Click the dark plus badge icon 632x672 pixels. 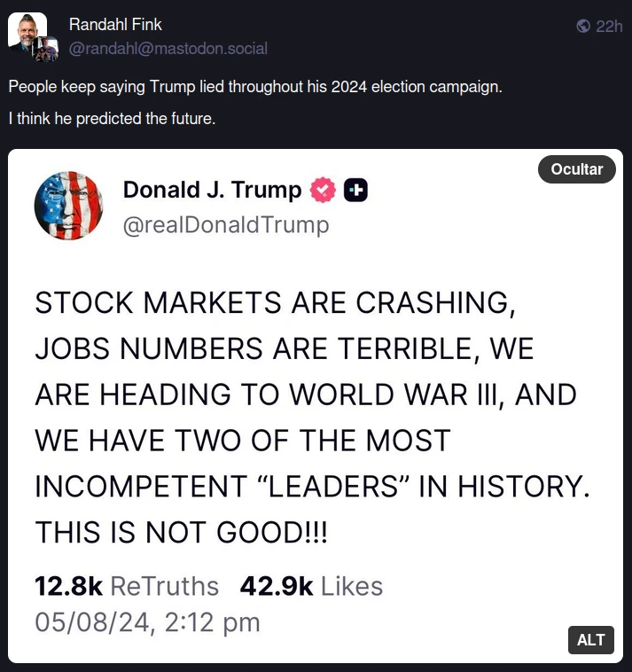pos(355,190)
